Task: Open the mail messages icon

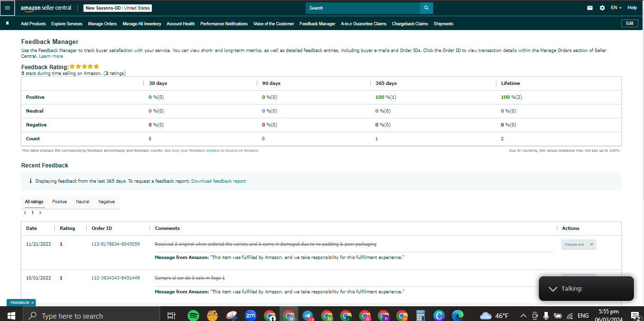Action: click(590, 8)
